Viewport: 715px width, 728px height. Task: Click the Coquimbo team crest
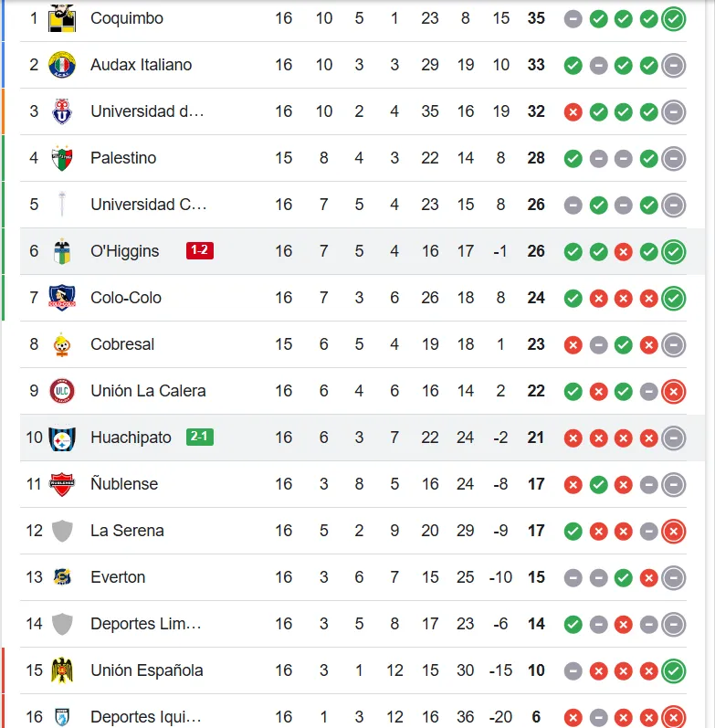click(x=62, y=16)
